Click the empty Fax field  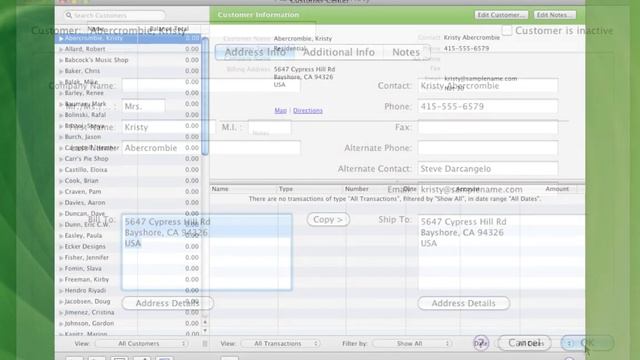pyautogui.click(x=488, y=127)
